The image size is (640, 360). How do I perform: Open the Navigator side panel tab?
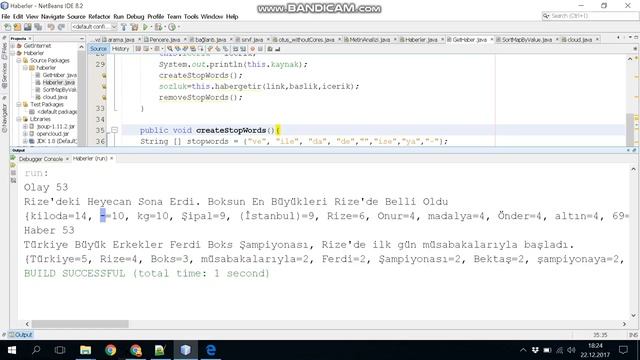(x=4, y=118)
